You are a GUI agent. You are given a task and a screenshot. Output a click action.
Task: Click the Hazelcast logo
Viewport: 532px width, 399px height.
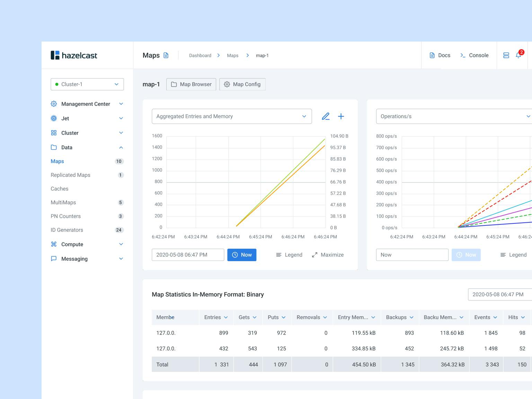(74, 55)
